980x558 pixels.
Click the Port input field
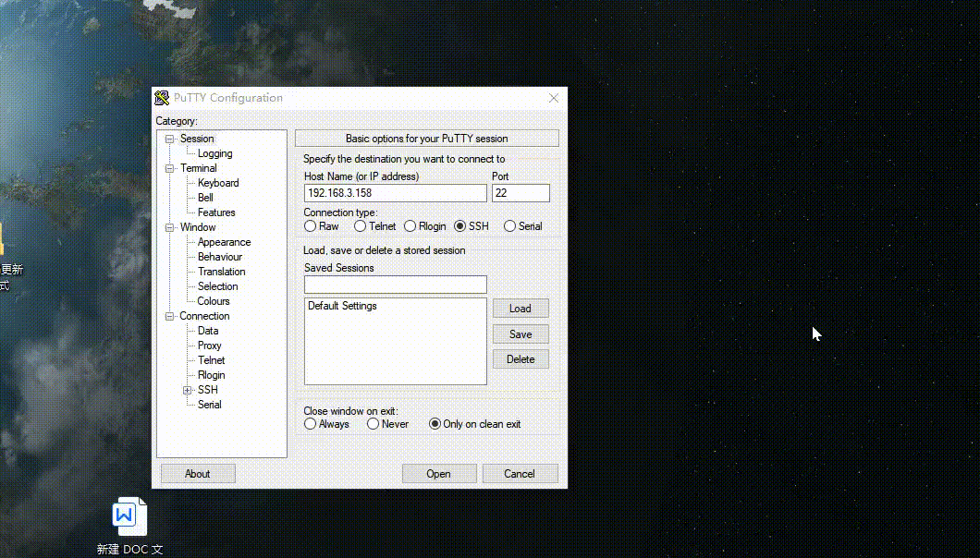click(521, 193)
